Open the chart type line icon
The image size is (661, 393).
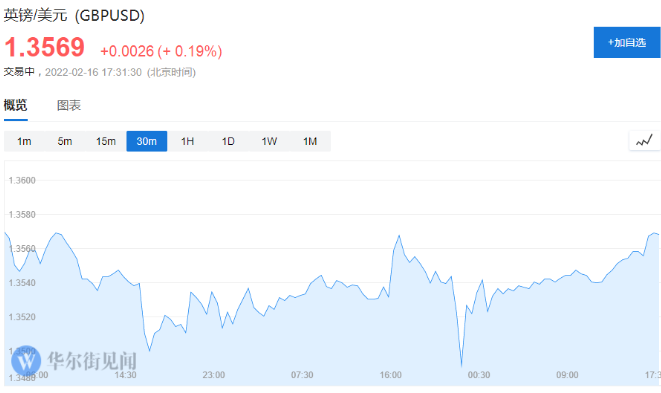644,141
